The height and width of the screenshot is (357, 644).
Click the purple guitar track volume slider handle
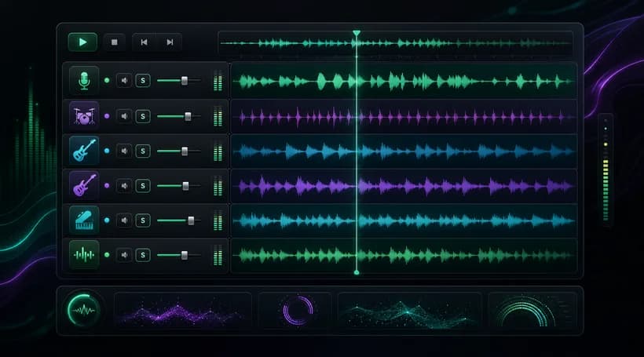pyautogui.click(x=185, y=186)
